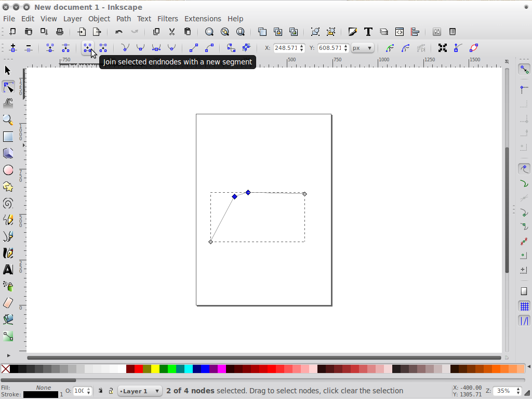Make selected segments lines
532x399 pixels.
click(x=194, y=48)
